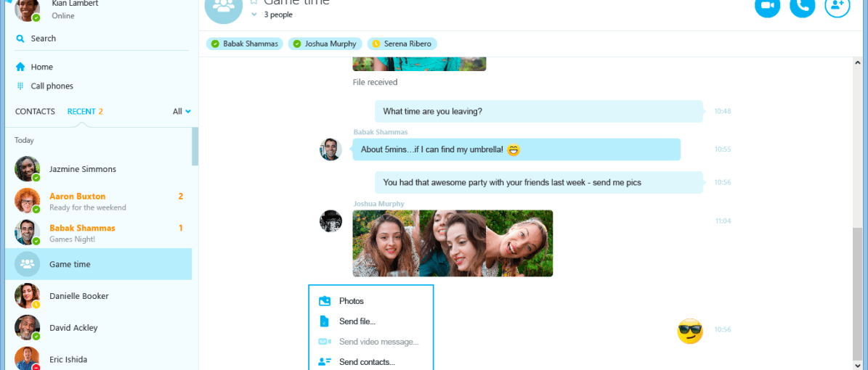868x370 pixels.
Task: Click the contact list scrollbar
Action: [195, 147]
